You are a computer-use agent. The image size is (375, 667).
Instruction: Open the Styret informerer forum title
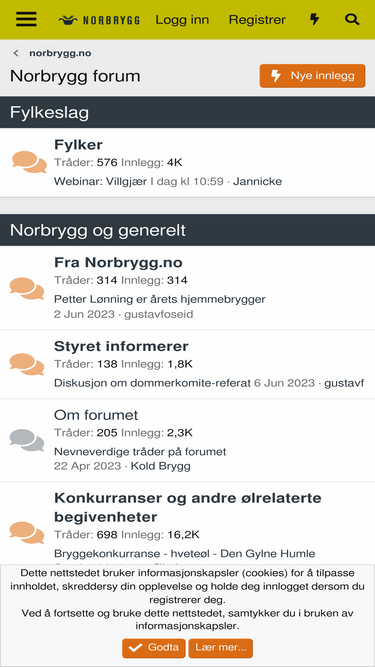[121, 346]
